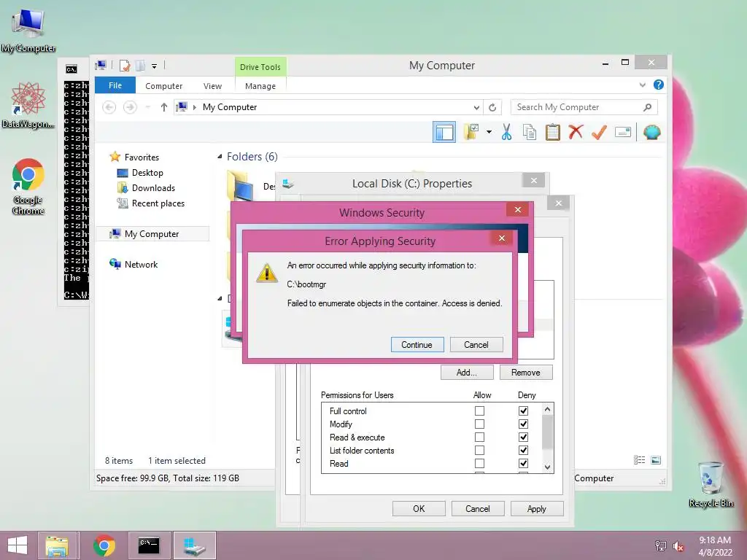The width and height of the screenshot is (747, 560).
Task: Click Continue in Error Applying Security dialog
Action: pos(417,345)
